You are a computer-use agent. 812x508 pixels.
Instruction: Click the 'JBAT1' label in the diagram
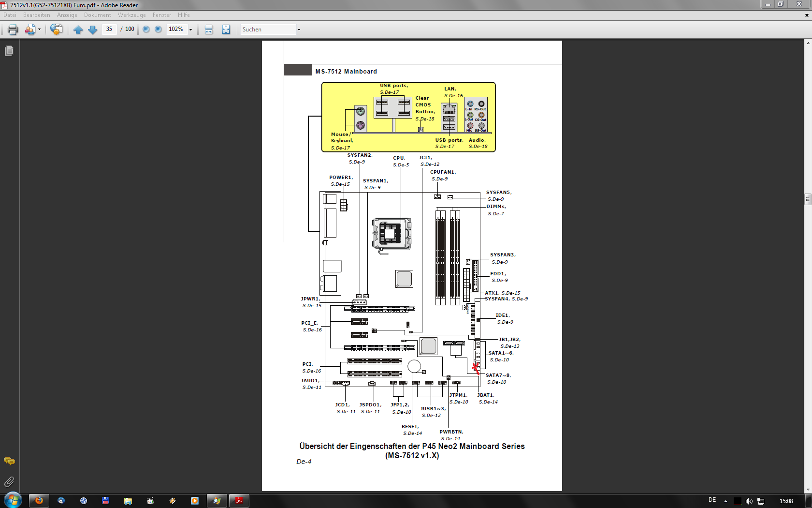486,395
